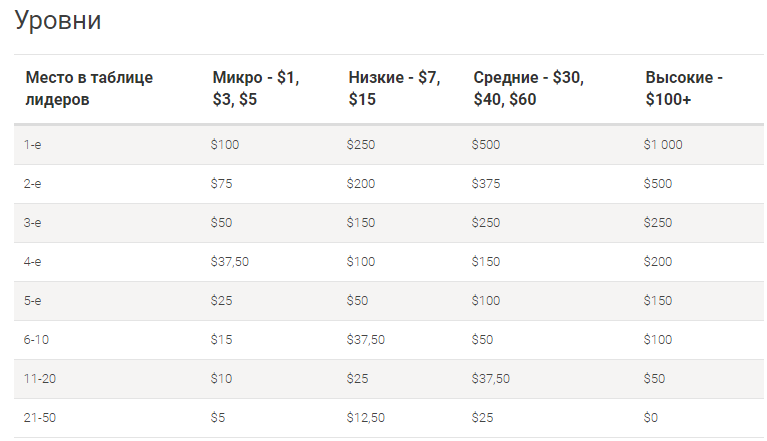
Task: Select the "$12,50" prize cell
Action: click(x=366, y=418)
